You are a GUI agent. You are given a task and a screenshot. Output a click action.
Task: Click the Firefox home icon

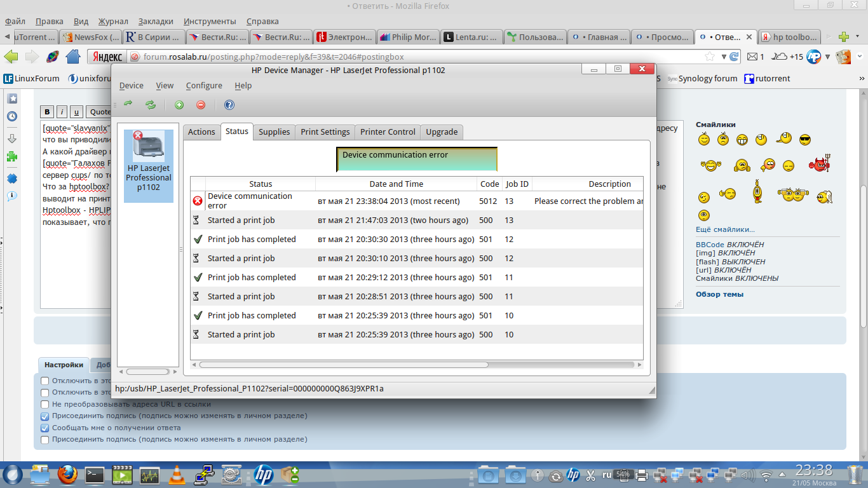(74, 57)
